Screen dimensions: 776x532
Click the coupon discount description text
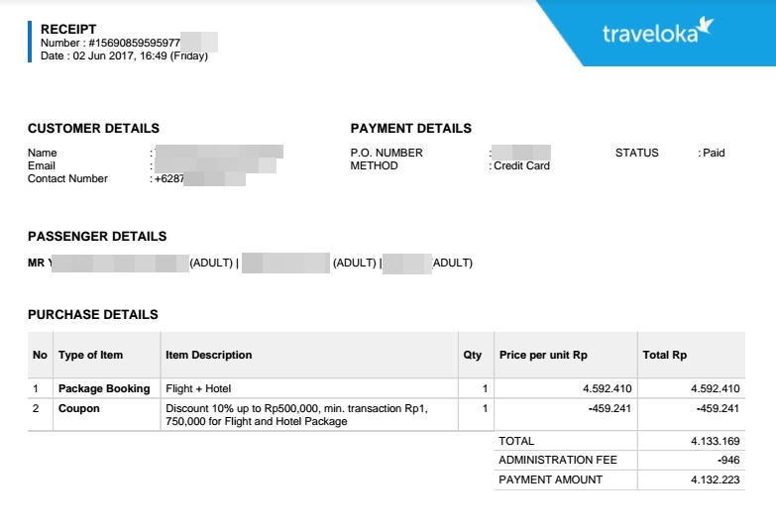297,415
